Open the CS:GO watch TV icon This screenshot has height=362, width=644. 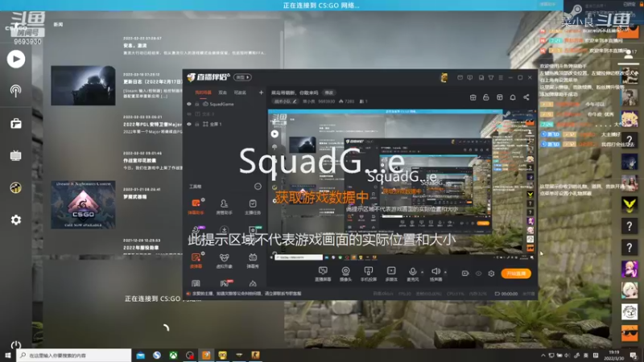pos(15,155)
